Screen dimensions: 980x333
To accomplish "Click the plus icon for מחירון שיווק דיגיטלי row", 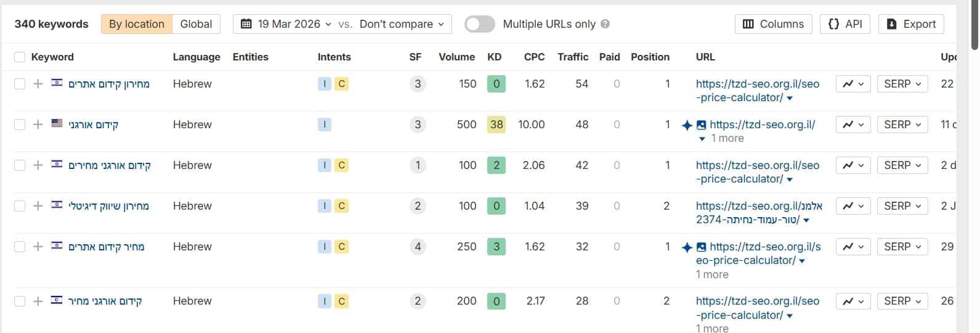I will [x=38, y=206].
